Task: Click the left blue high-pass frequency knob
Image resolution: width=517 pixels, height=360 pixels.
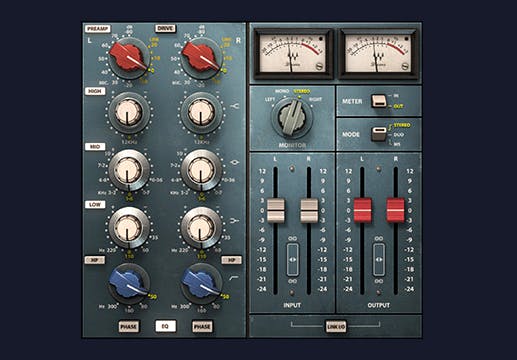Action: [x=129, y=283]
